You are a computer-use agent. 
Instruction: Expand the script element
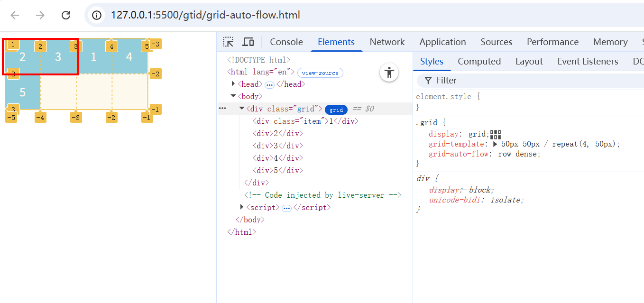coord(242,207)
